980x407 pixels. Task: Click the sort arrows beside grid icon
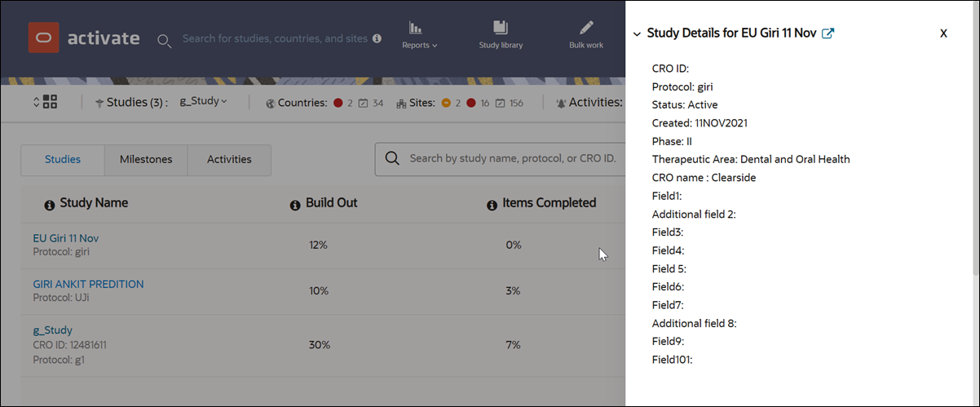[x=36, y=102]
